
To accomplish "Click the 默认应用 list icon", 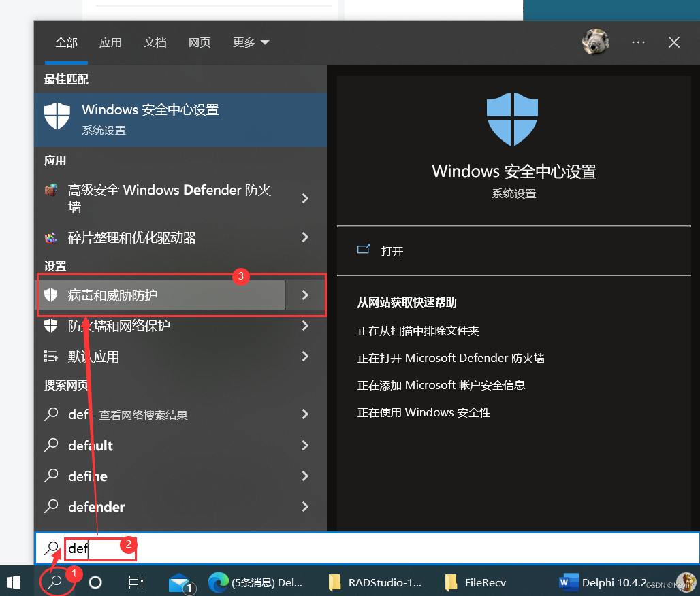I will [51, 357].
